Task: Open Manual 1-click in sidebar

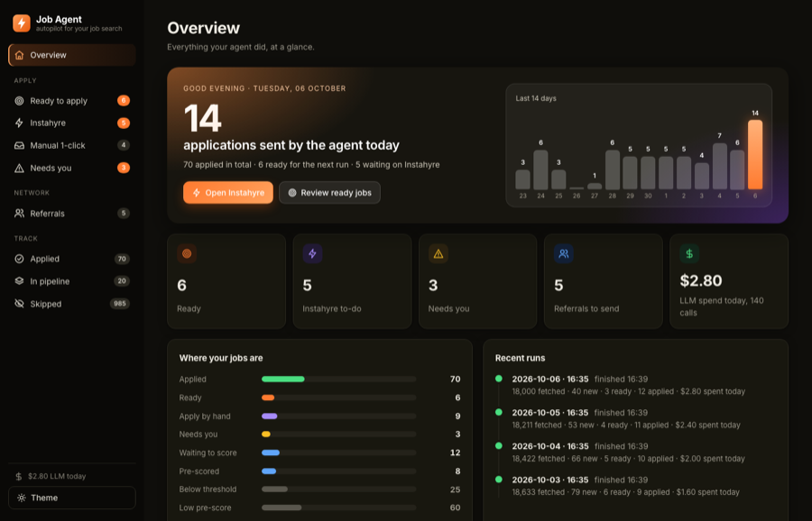Action: tap(72, 145)
